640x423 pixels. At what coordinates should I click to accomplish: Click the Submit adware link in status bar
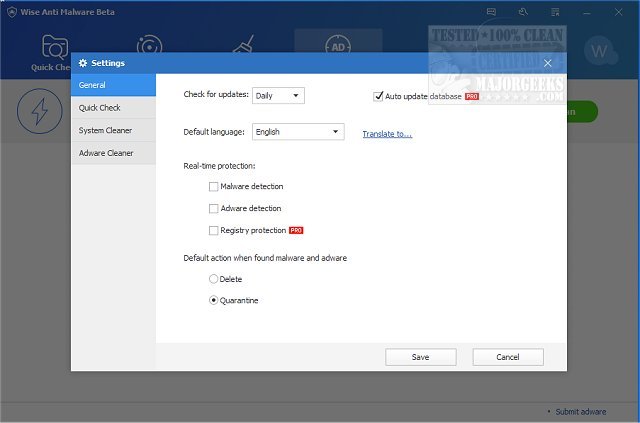[x=580, y=412]
